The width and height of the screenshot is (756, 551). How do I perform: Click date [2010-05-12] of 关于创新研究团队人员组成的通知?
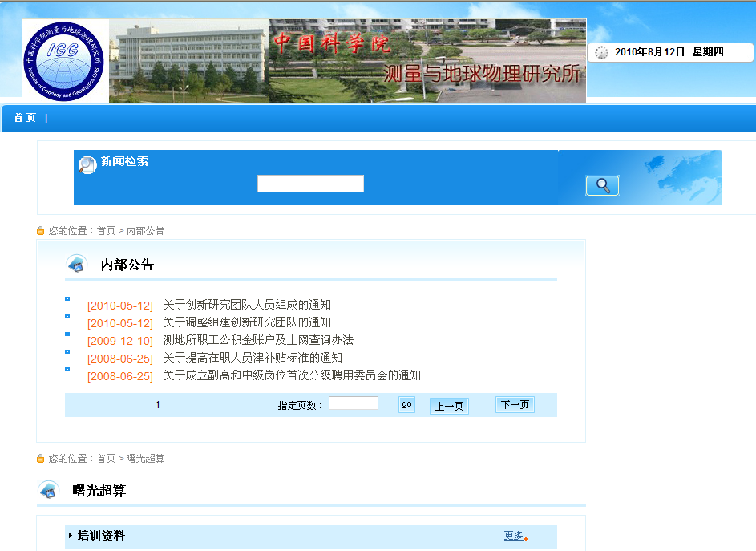(x=120, y=306)
